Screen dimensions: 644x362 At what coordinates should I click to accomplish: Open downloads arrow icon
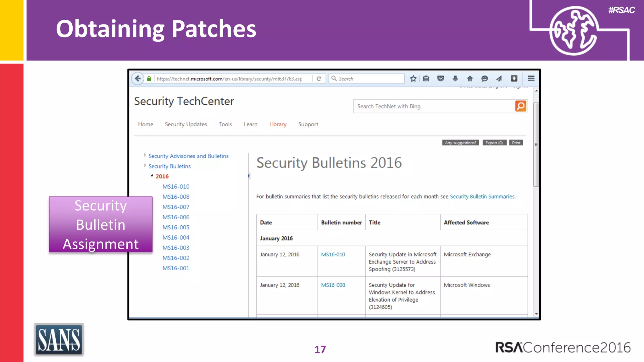[x=455, y=79]
